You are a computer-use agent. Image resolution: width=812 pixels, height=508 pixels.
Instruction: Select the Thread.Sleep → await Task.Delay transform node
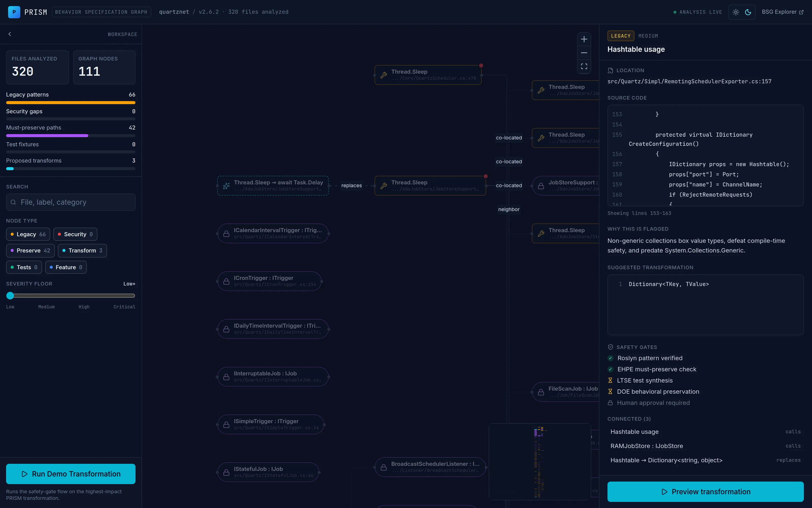(x=273, y=185)
